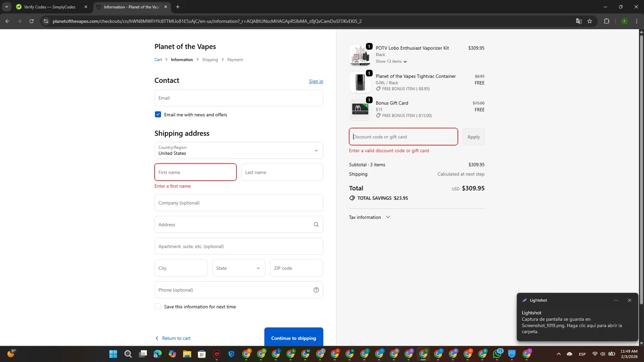Focus the First name field
644x362 pixels.
tap(195, 172)
